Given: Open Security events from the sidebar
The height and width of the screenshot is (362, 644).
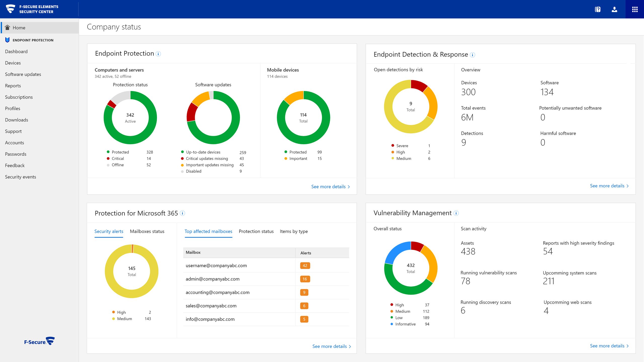Looking at the screenshot, I should (x=21, y=177).
